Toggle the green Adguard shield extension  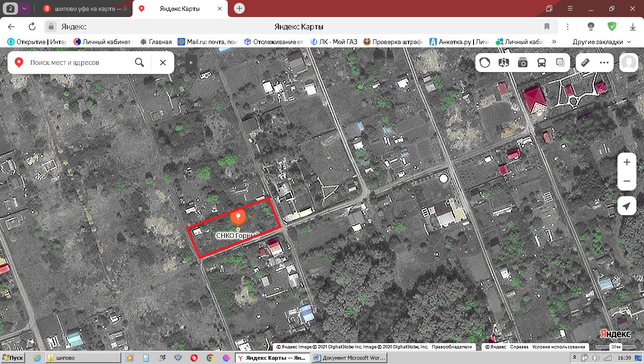(x=612, y=27)
